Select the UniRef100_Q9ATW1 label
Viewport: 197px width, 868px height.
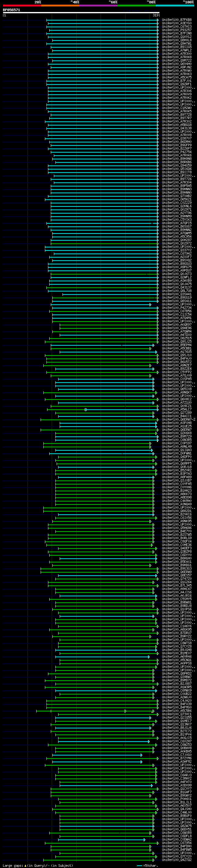(x=177, y=43)
